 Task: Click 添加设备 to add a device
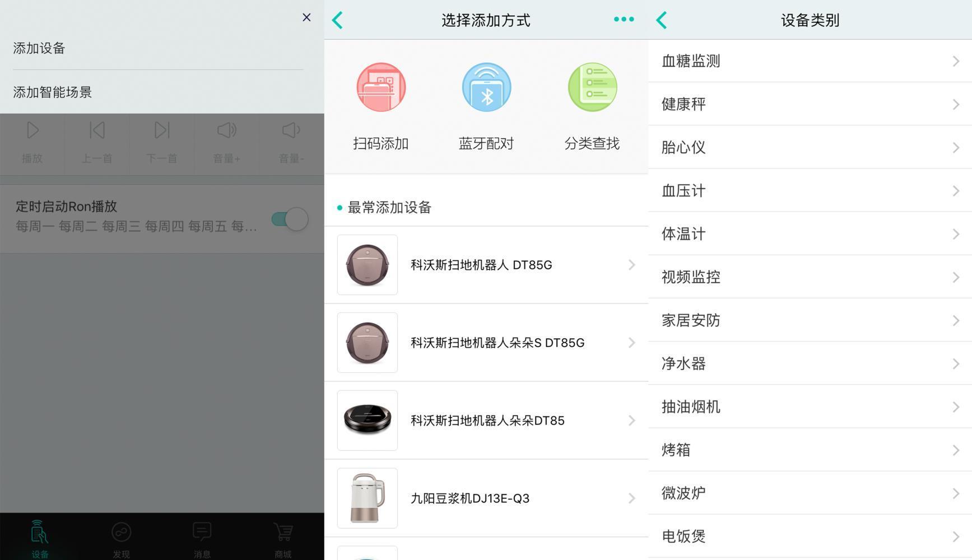coord(39,48)
